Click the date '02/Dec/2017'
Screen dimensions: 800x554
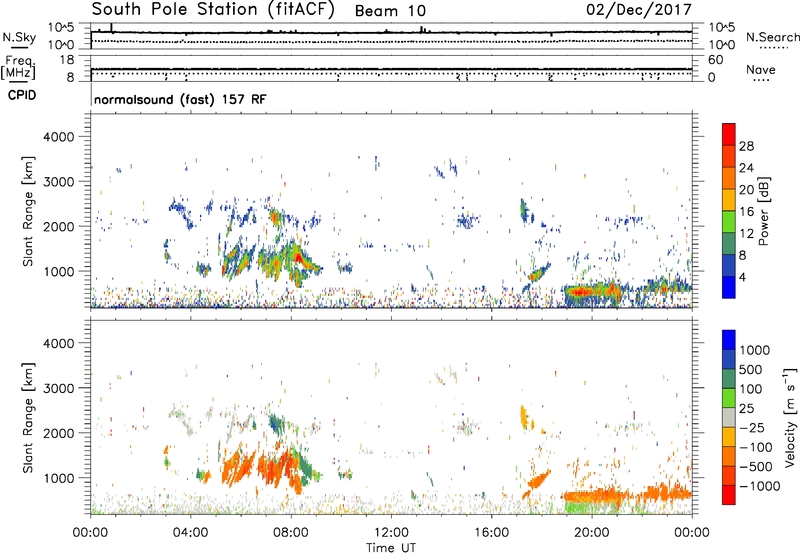point(638,10)
